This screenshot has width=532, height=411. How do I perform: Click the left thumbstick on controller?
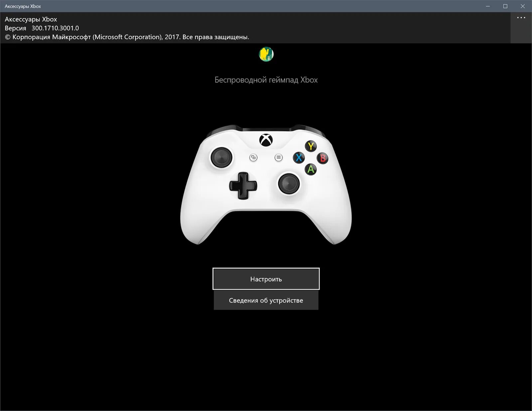pos(221,157)
